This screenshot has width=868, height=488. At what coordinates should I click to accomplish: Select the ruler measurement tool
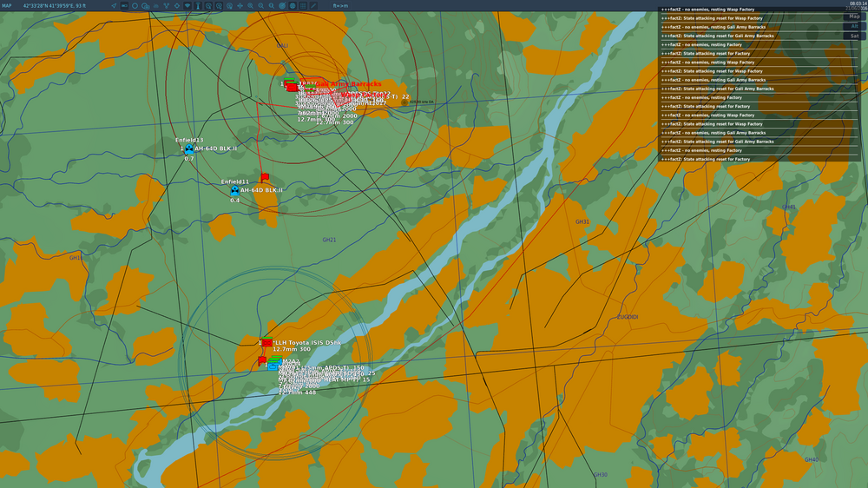click(x=313, y=5)
